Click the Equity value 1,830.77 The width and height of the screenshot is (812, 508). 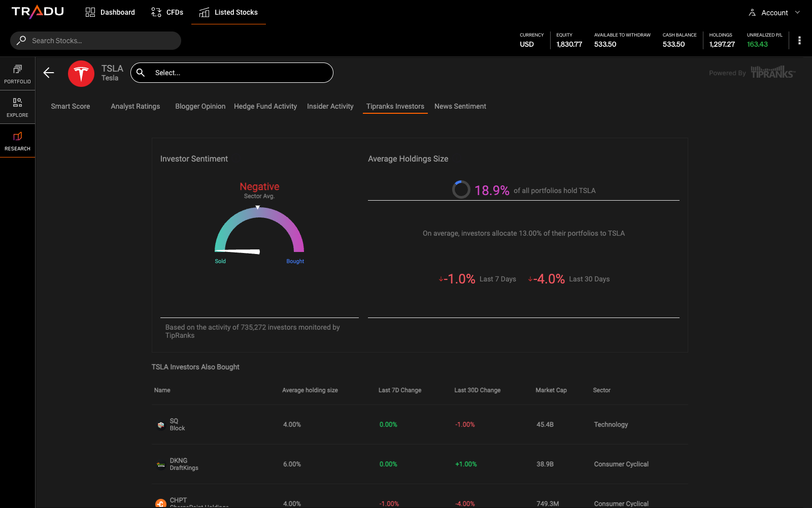(x=569, y=44)
